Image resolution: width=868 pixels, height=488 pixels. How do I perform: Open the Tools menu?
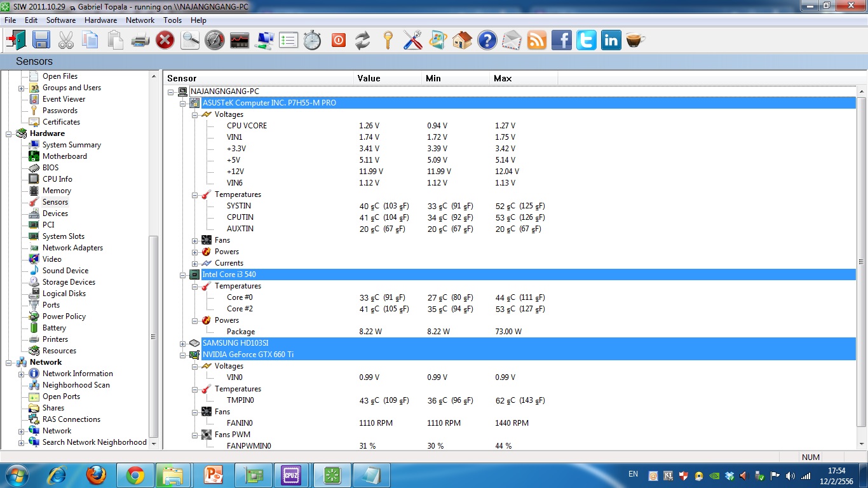coord(172,20)
